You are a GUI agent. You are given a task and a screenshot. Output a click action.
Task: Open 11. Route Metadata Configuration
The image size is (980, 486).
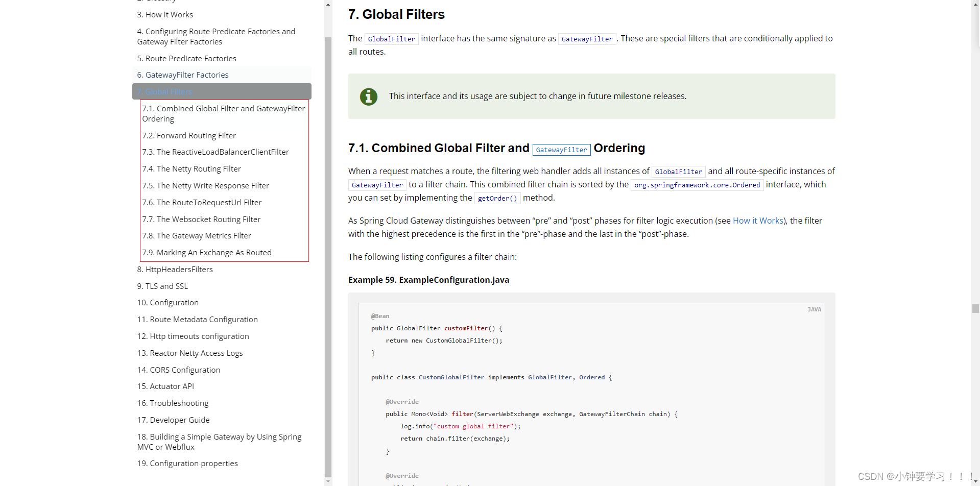coord(197,320)
